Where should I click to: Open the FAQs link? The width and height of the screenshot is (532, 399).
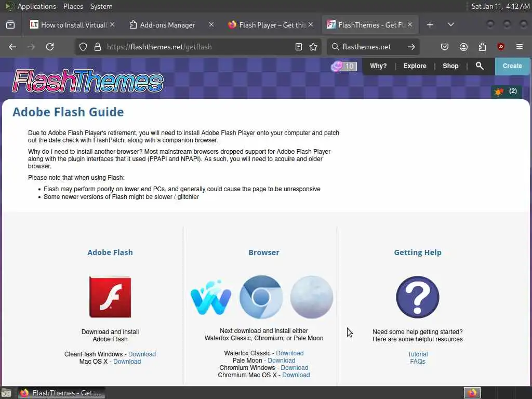click(x=417, y=362)
